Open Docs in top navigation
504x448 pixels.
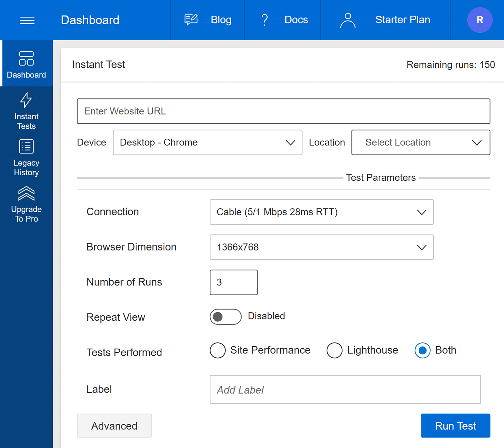[296, 20]
